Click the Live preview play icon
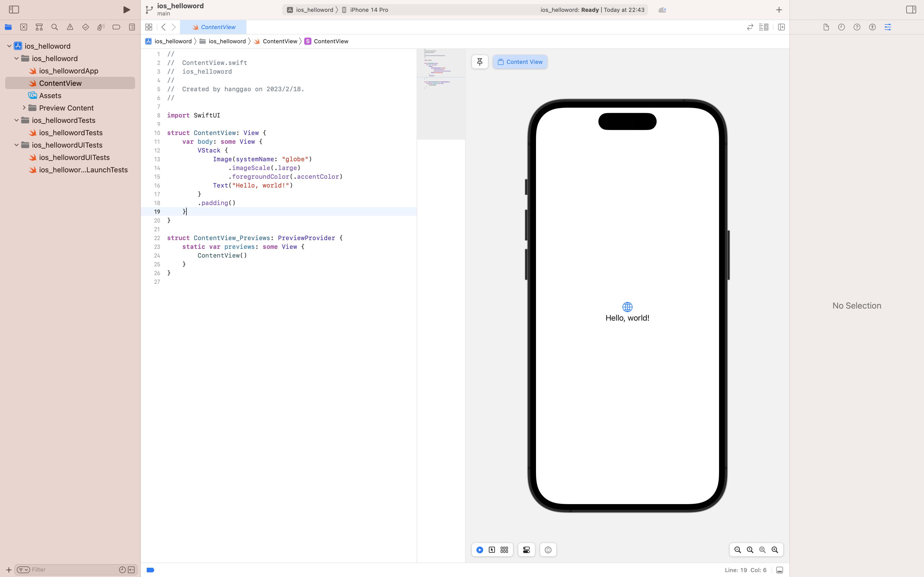Screen dimensions: 924x577 480,550
